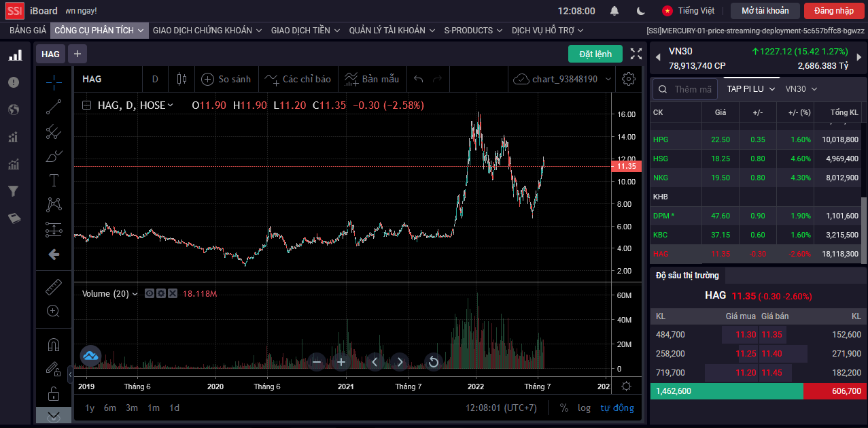
Task: Collapse the HAG legend toggle box
Action: (x=86, y=105)
